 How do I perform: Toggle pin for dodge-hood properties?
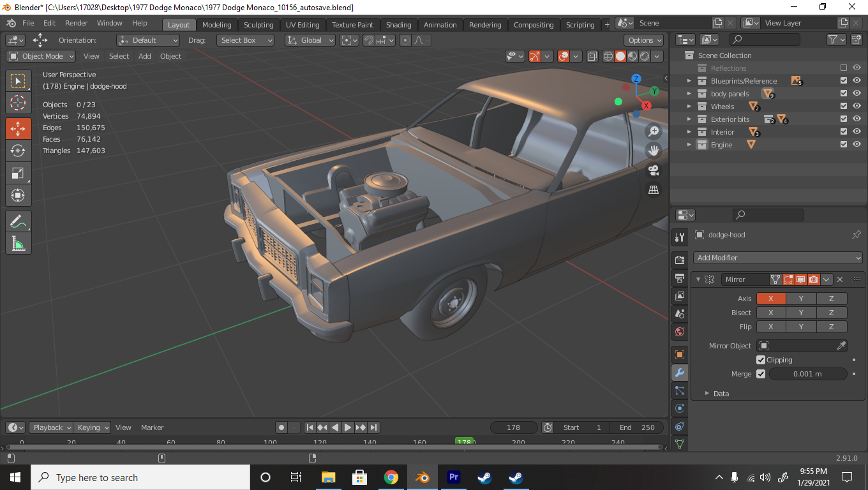point(857,235)
